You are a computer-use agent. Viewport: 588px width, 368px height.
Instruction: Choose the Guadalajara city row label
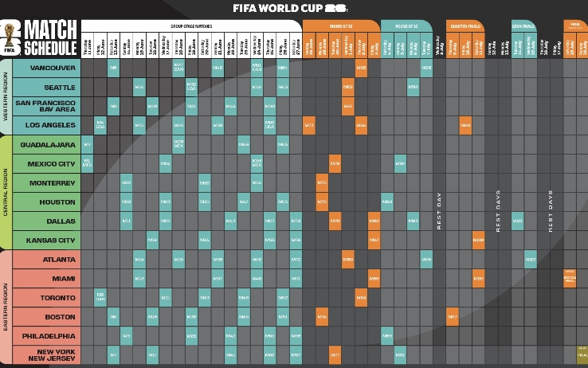[x=46, y=144]
